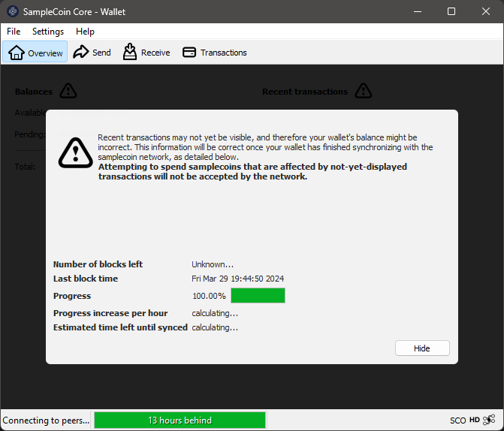Screen dimensions: 504x431
Task: Open the Help menu
Action: tap(85, 32)
